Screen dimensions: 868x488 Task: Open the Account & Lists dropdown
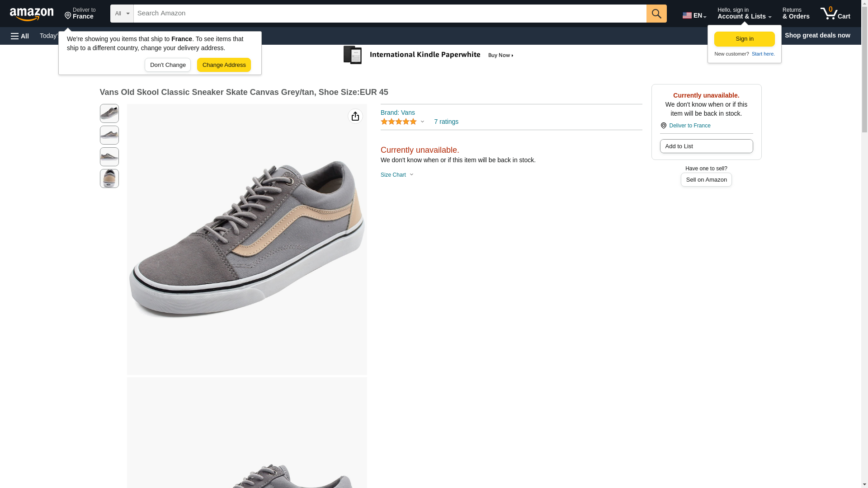tap(744, 14)
